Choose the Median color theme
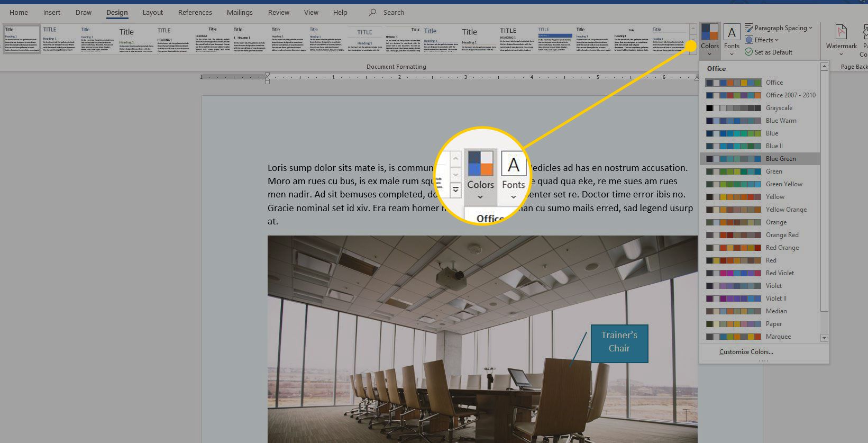The image size is (868, 443). tap(760, 311)
